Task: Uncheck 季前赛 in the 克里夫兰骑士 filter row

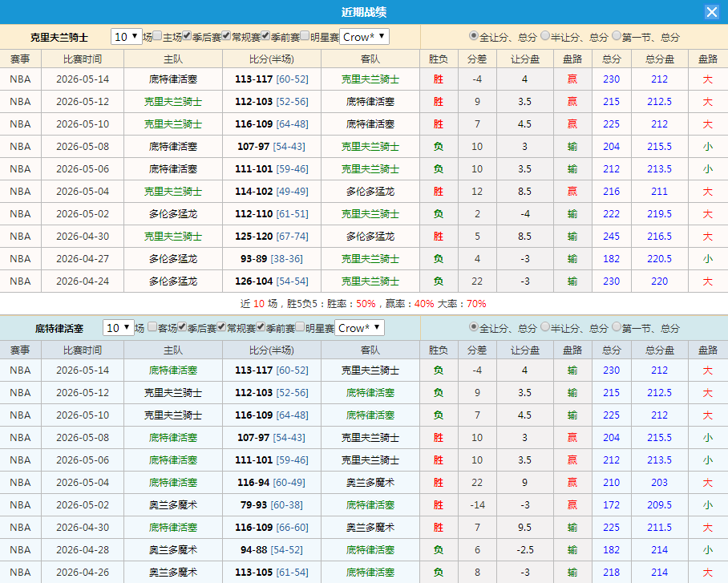Action: click(265, 36)
